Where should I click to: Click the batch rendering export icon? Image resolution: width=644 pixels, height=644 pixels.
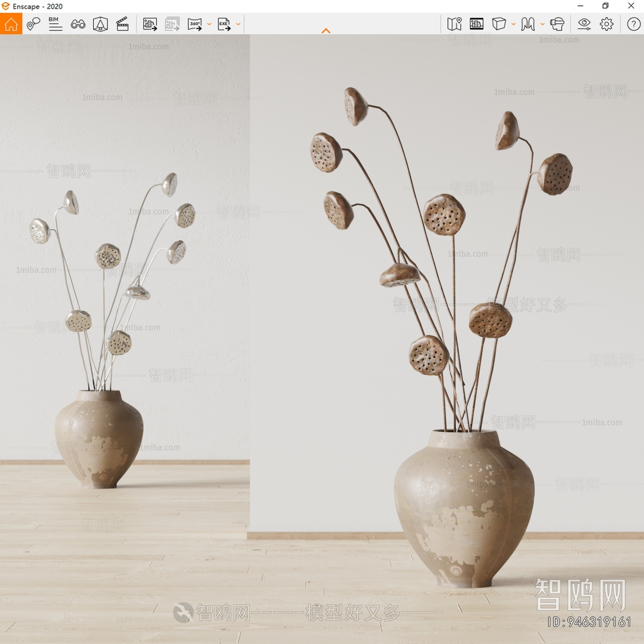tap(172, 24)
